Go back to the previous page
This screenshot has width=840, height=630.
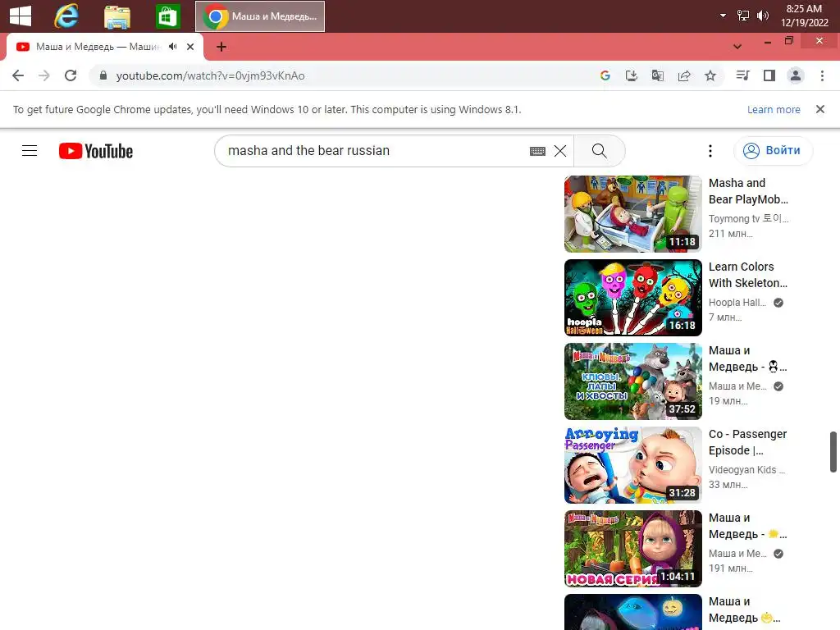[x=18, y=75]
